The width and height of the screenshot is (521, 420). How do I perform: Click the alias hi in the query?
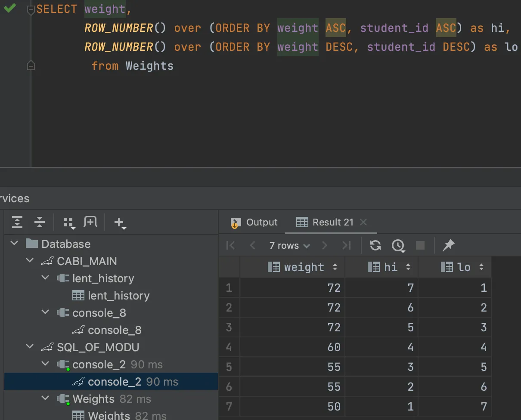coord(497,28)
